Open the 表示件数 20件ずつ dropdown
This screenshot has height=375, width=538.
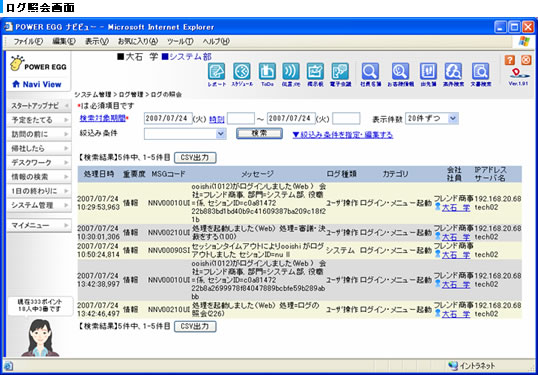432,118
